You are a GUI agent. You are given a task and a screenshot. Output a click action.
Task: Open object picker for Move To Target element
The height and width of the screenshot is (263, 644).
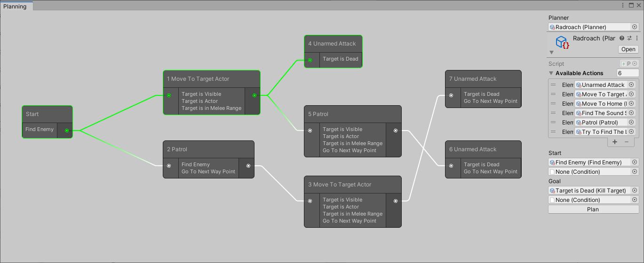coord(631,94)
